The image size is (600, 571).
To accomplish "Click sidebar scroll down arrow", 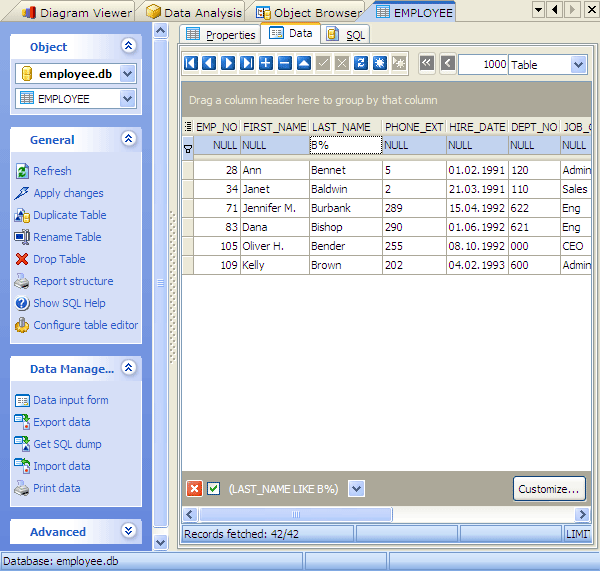I will [161, 542].
